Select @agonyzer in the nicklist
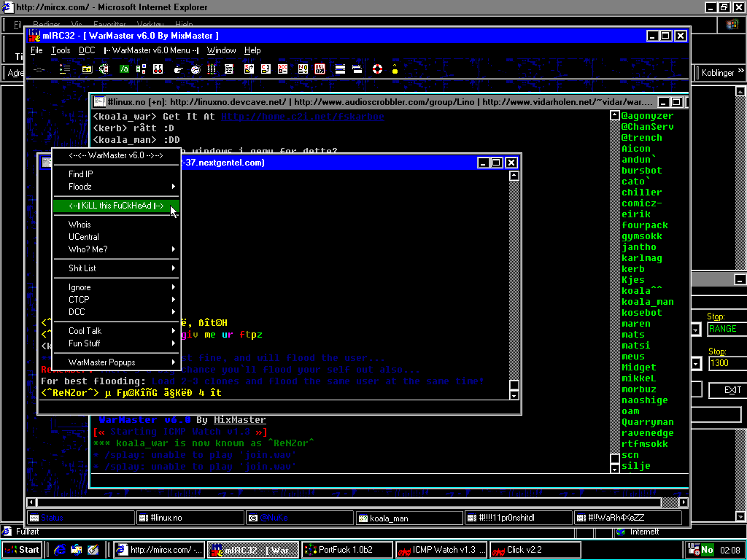 [647, 116]
